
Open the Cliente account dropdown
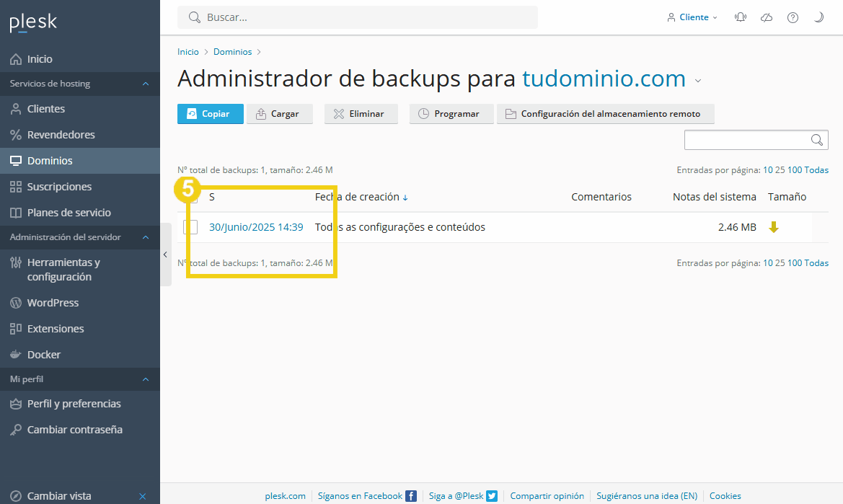coord(692,17)
